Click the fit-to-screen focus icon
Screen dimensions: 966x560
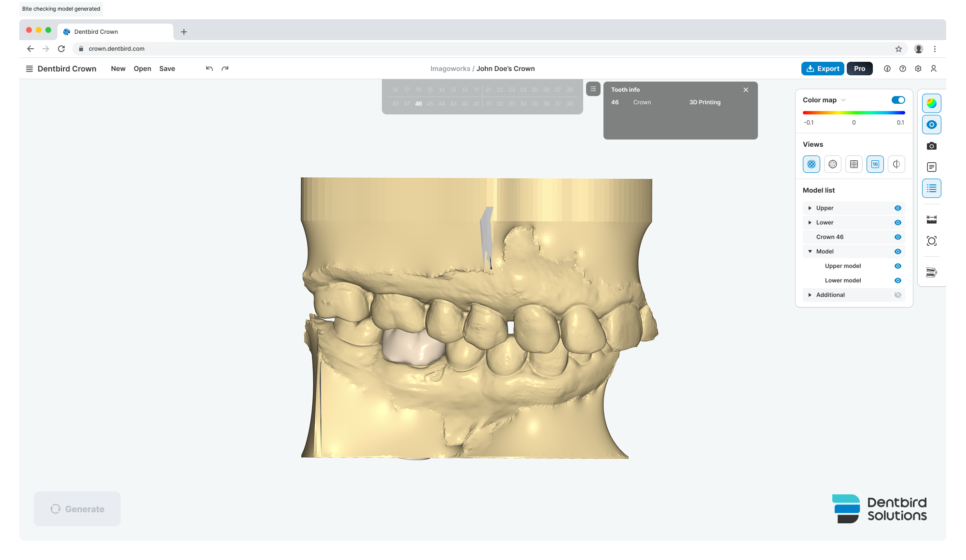(931, 241)
